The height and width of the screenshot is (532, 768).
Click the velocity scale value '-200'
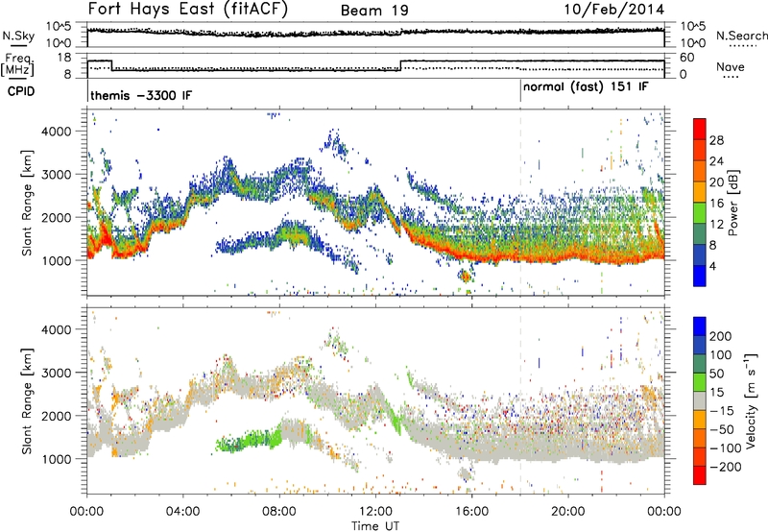725,467
